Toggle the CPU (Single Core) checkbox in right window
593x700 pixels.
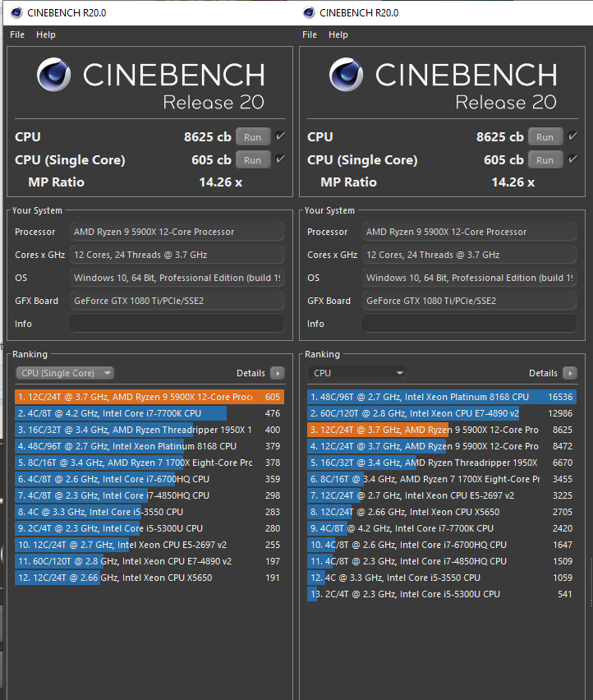coord(572,159)
